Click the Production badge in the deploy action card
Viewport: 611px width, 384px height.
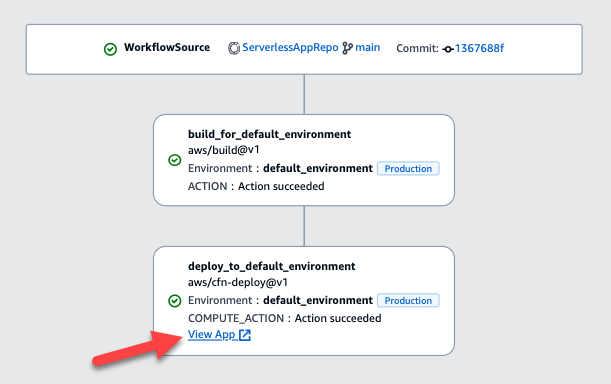(x=408, y=301)
